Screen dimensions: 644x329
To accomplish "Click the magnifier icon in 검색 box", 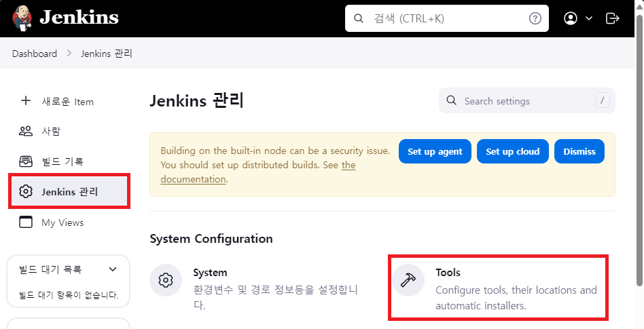I will click(359, 18).
